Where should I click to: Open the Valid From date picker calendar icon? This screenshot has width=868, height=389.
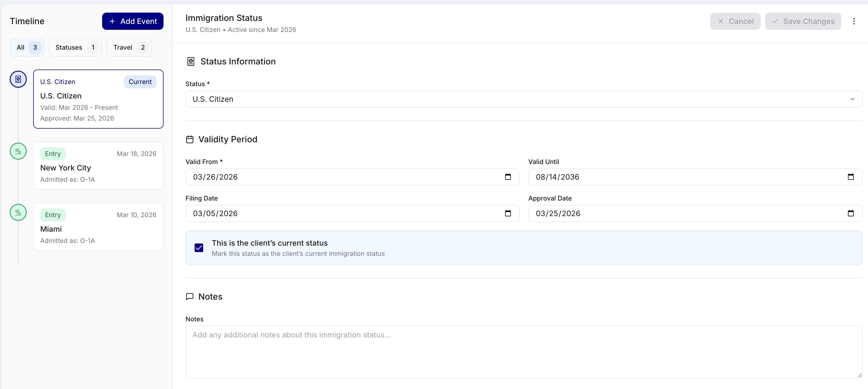(508, 177)
